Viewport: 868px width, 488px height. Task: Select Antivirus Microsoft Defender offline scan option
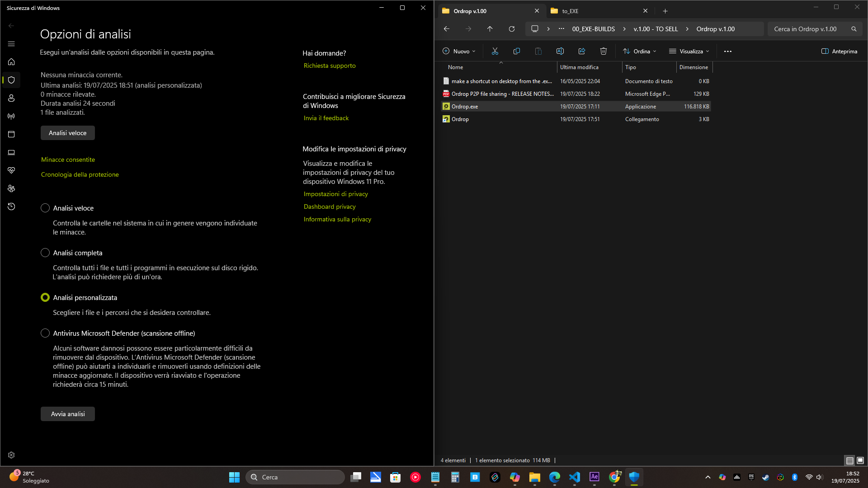coord(45,333)
